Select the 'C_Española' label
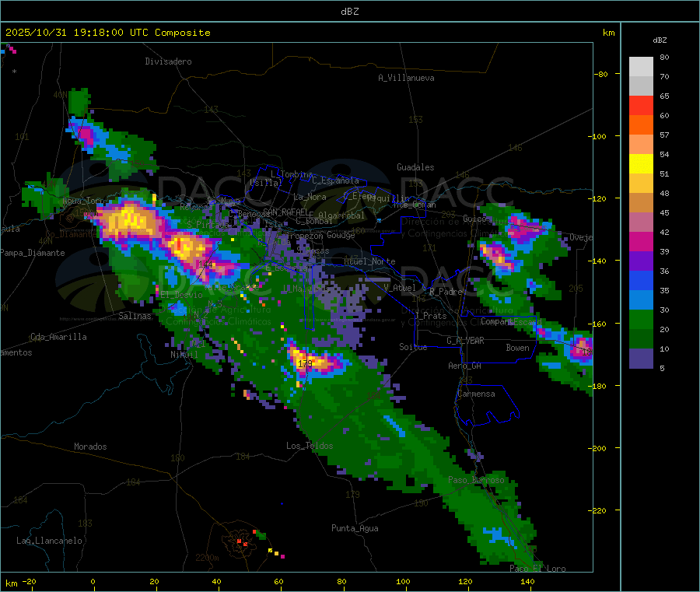The height and width of the screenshot is (592, 700). click(336, 180)
